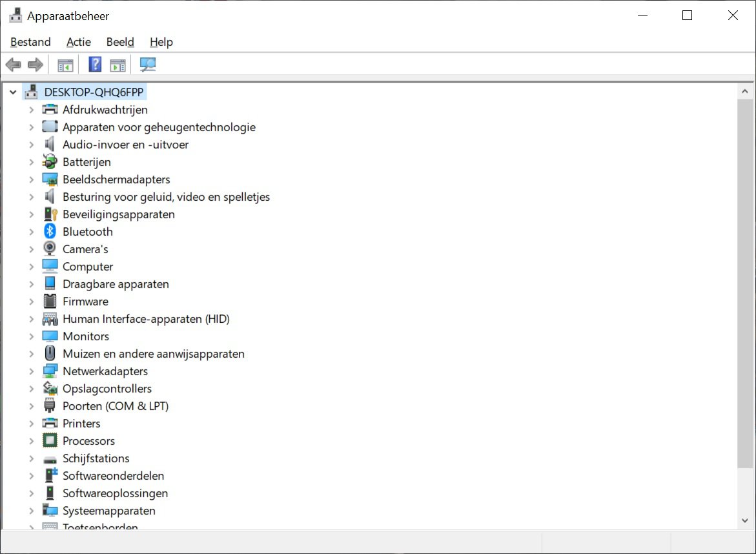
Task: Open the Bestand menu
Action: click(30, 42)
